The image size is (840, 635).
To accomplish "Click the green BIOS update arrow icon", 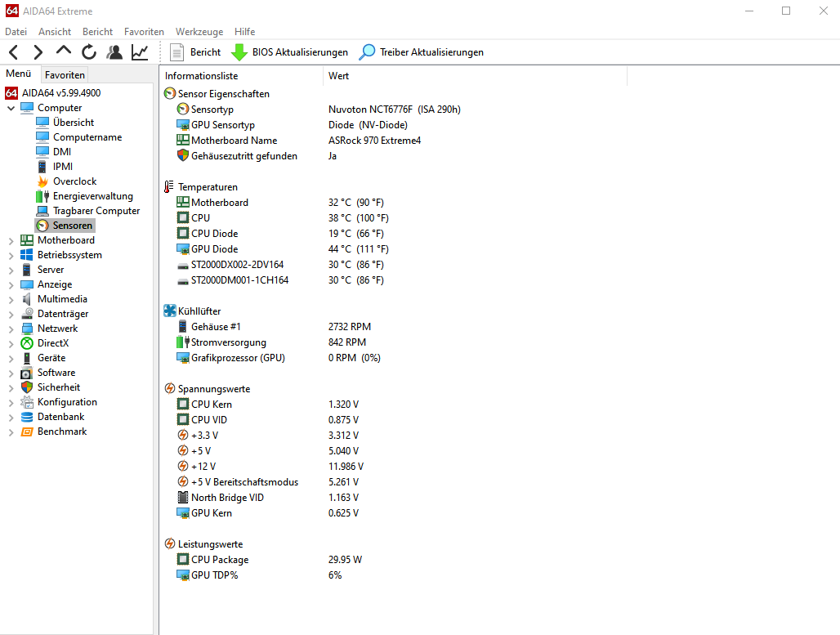I will point(239,52).
